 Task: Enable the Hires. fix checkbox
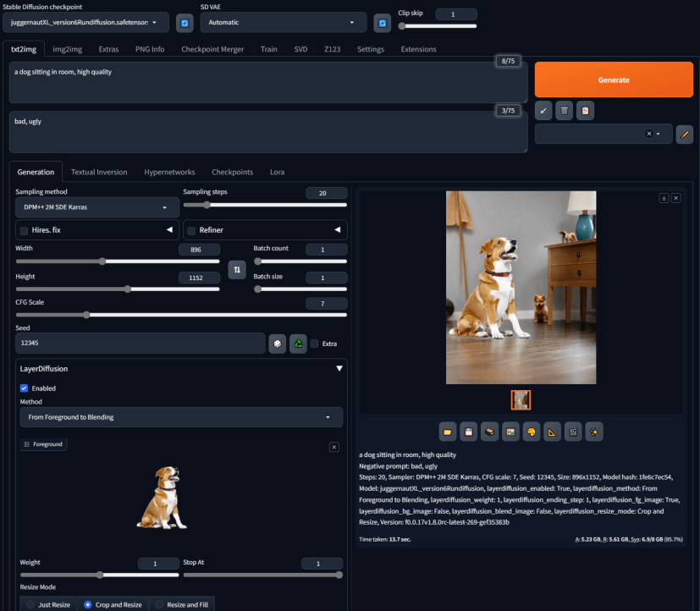(x=24, y=230)
